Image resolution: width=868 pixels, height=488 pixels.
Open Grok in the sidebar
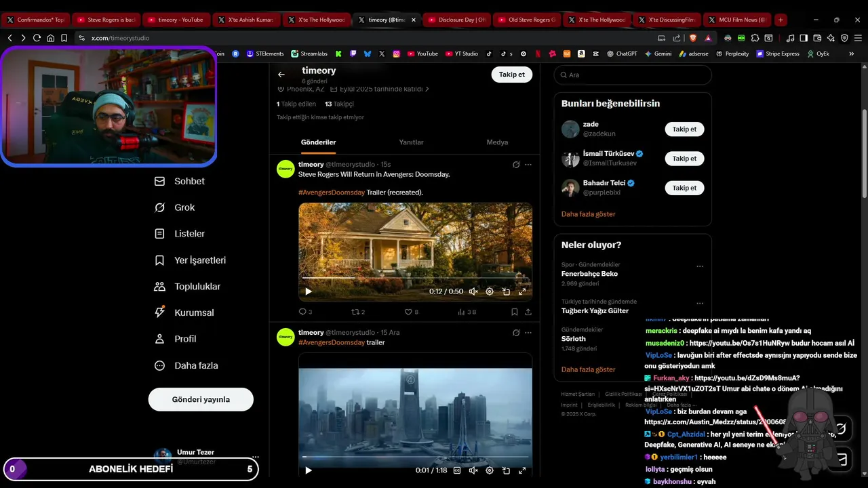point(175,207)
